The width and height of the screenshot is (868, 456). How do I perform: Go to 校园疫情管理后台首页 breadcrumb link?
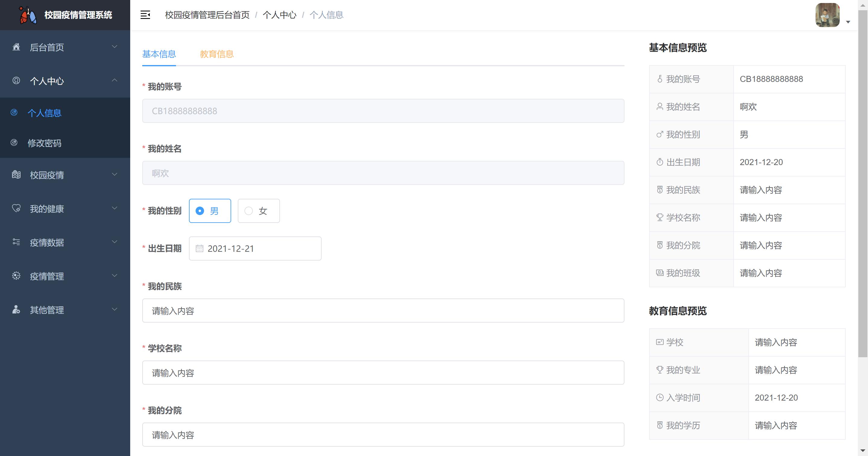[207, 15]
